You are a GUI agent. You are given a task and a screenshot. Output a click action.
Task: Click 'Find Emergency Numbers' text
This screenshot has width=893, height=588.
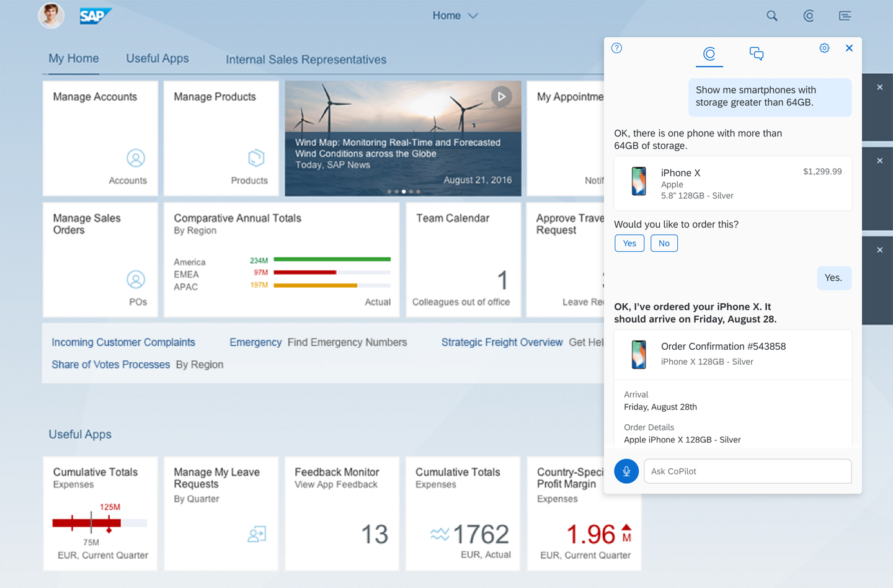tap(347, 342)
